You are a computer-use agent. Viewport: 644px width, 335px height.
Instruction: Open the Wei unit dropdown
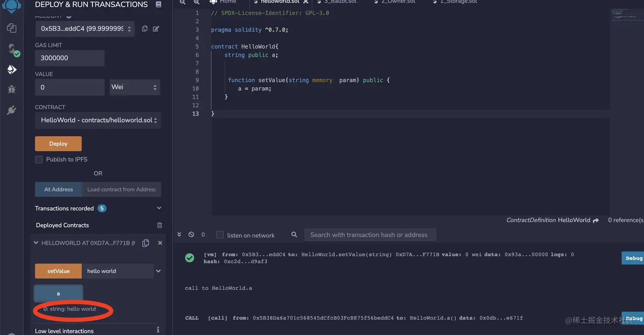135,87
